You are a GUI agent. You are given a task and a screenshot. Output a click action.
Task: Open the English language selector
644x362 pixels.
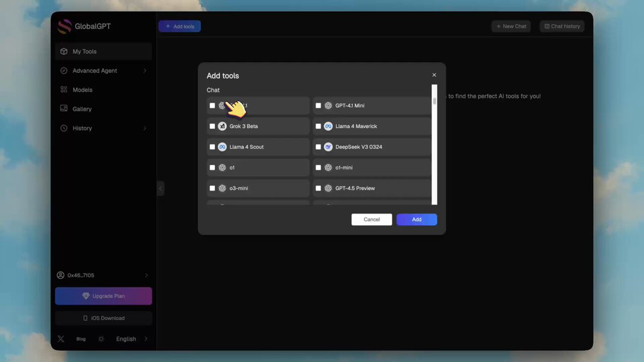tap(127, 339)
